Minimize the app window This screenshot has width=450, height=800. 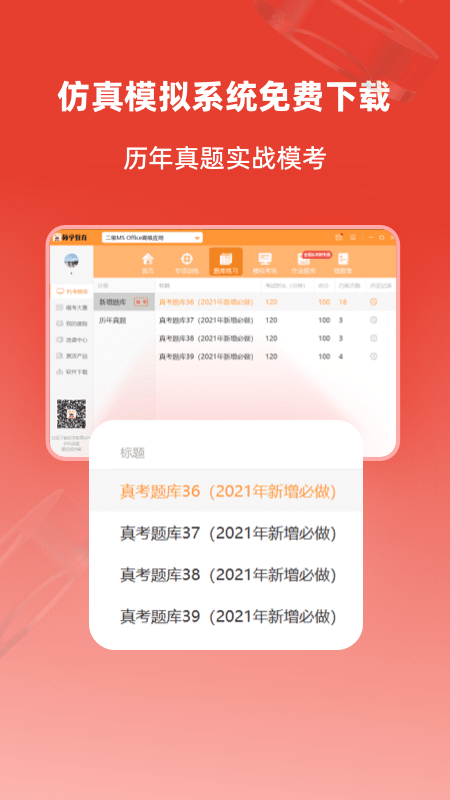click(x=371, y=238)
